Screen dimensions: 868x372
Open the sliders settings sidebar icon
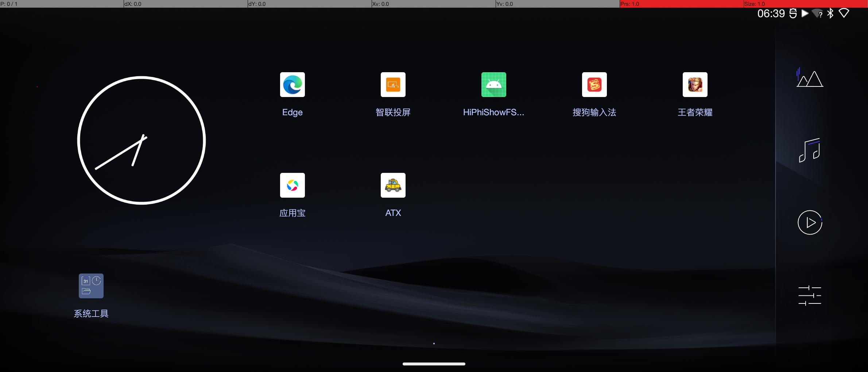coord(810,295)
